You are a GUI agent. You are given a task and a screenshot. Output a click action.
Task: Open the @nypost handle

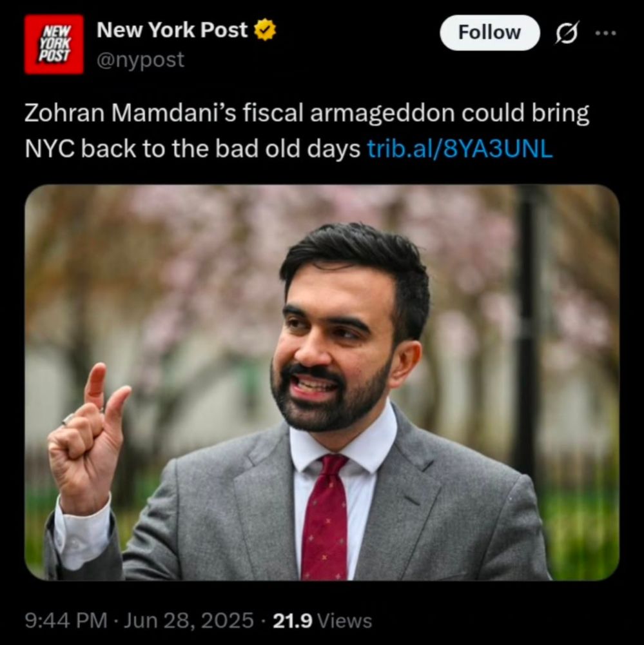click(x=141, y=60)
